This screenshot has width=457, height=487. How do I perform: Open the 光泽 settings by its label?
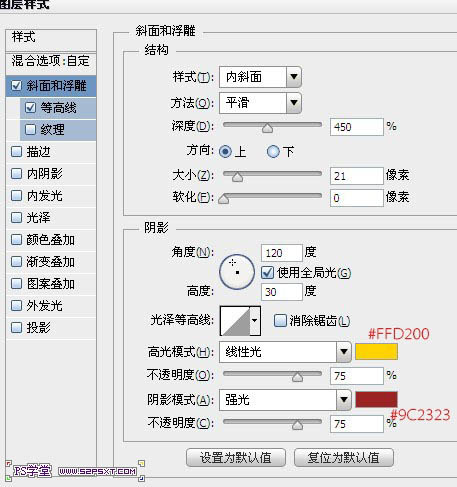coord(39,218)
